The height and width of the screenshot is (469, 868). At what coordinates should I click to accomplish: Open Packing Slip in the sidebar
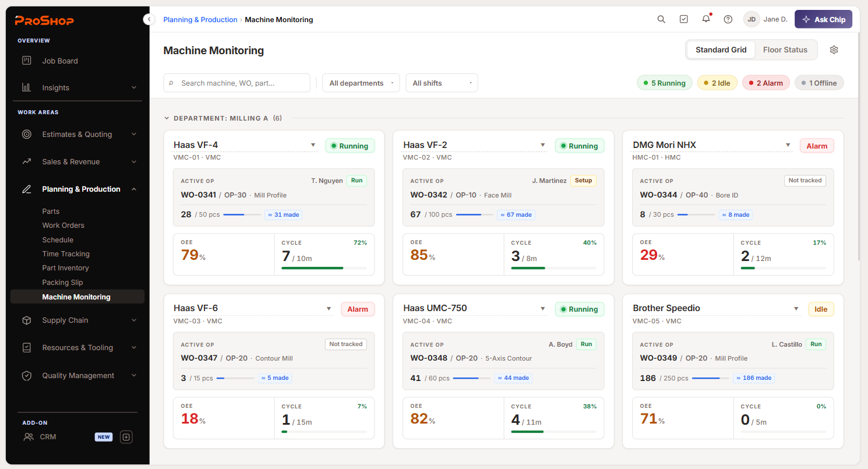(x=62, y=283)
